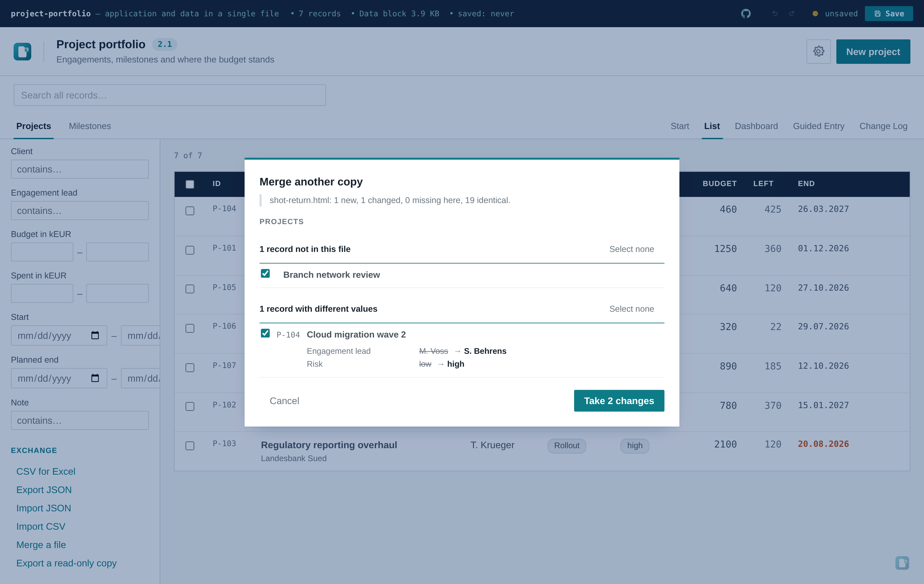
Task: Check the row checkbox for P-103
Action: [190, 445]
